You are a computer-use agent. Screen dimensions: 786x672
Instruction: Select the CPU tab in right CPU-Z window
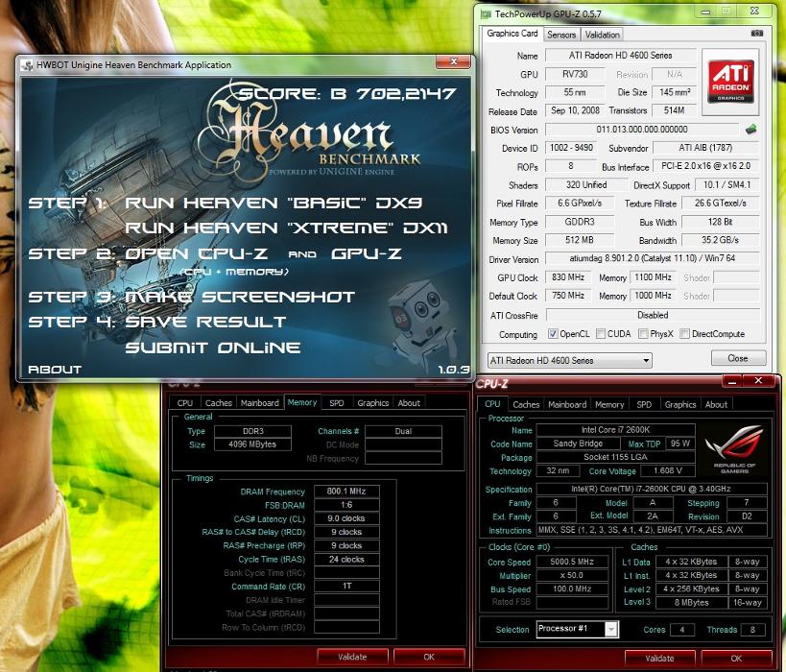pos(492,404)
